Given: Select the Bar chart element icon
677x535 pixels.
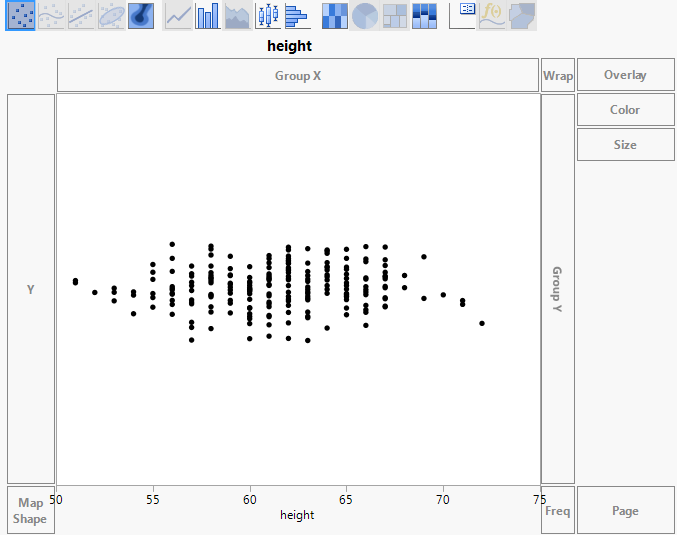Looking at the screenshot, I should 208,16.
